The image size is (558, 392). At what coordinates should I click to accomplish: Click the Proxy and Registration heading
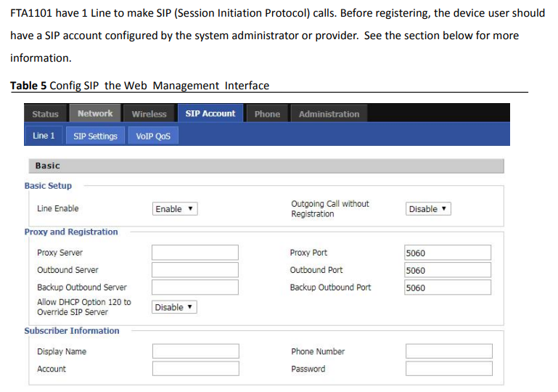pyautogui.click(x=71, y=232)
